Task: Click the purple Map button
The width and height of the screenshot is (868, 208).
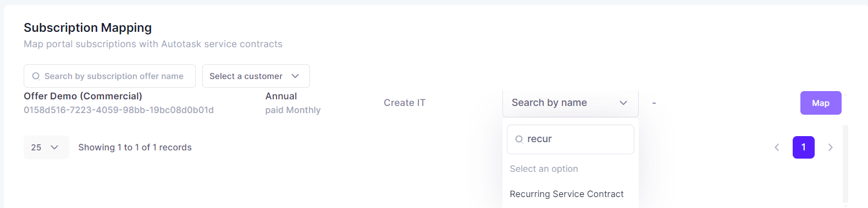Action: tap(821, 103)
